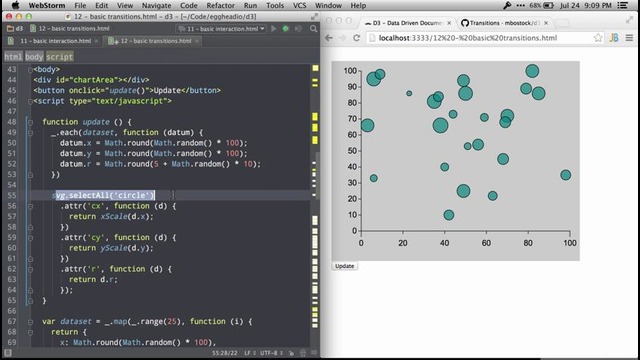
Task: Click the battery icon in menu bar
Action: point(548,5)
